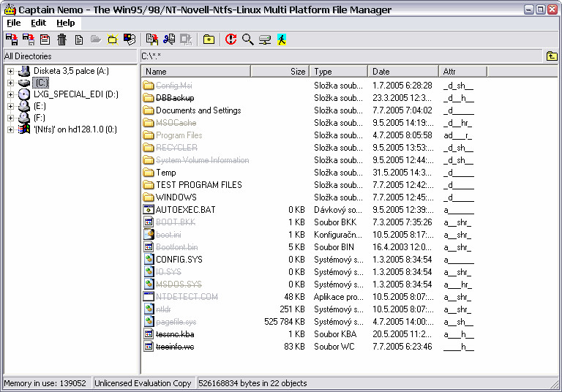Click the red refresh exclamation icon
Screen dimensions: 562x392
[x=231, y=39]
